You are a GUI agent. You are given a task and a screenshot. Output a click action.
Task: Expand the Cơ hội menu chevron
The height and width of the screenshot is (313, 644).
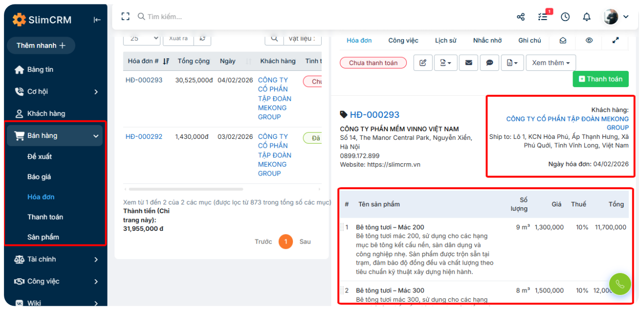(x=96, y=91)
